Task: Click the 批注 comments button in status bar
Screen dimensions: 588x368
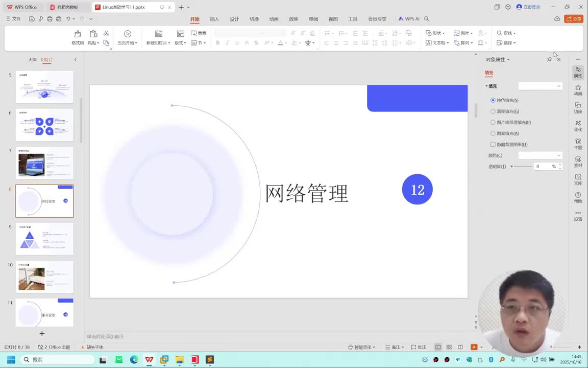Action: tap(419, 347)
